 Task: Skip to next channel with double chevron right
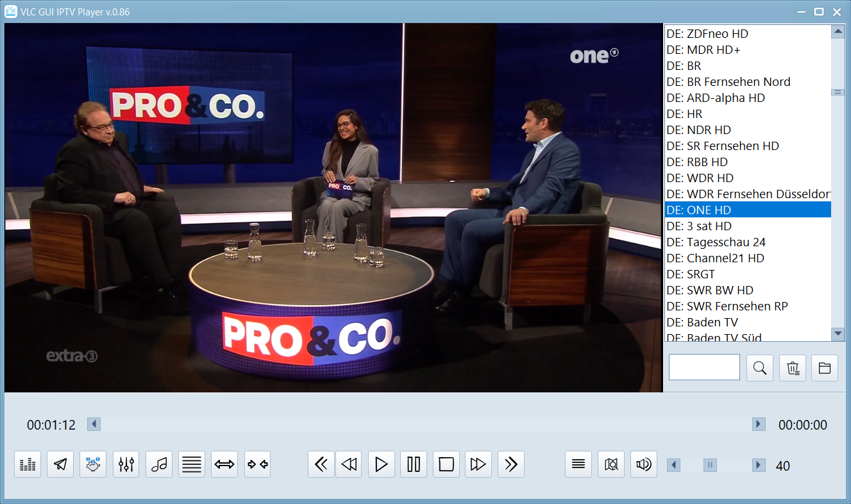click(511, 464)
